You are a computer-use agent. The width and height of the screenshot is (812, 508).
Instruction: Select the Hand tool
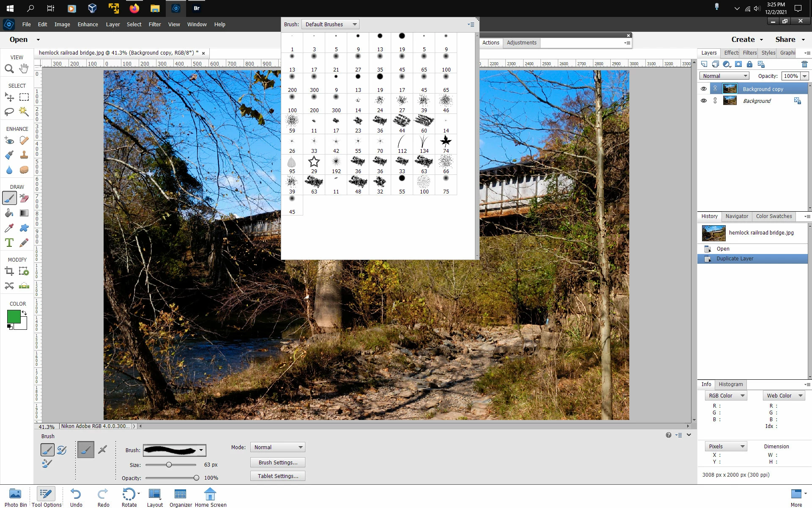(24, 69)
